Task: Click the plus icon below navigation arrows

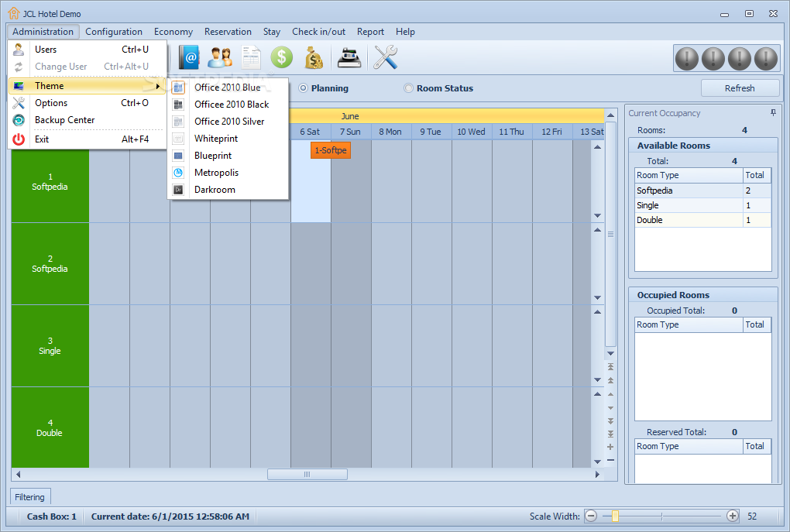Action: tap(610, 447)
